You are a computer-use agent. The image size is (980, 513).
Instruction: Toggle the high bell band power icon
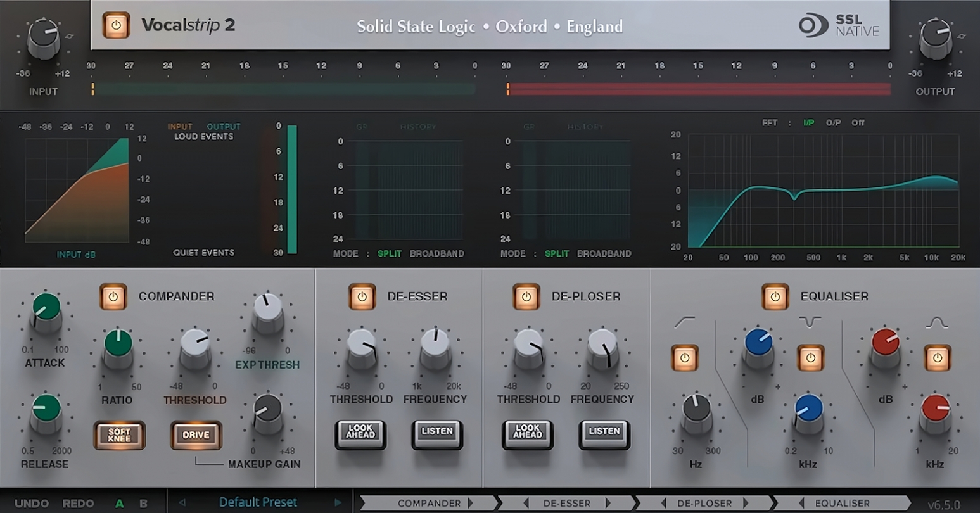click(937, 358)
